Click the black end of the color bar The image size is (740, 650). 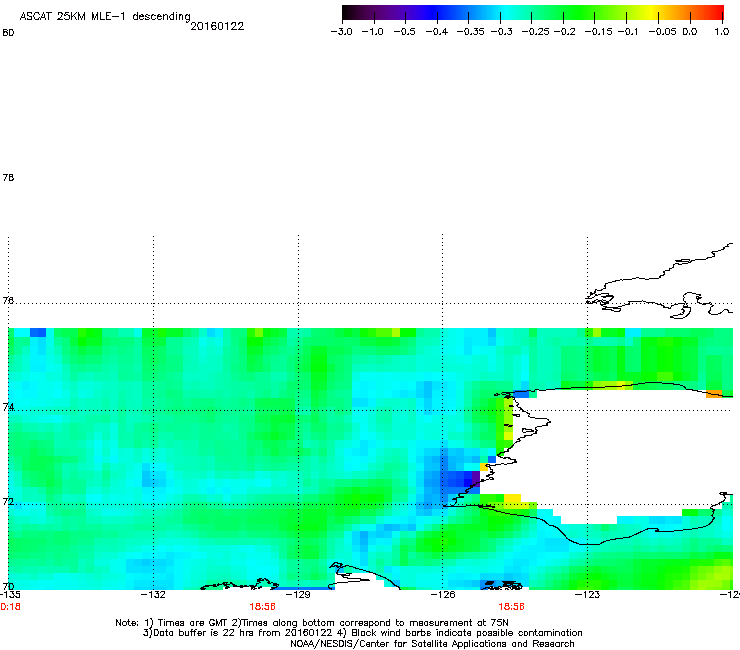[x=348, y=12]
